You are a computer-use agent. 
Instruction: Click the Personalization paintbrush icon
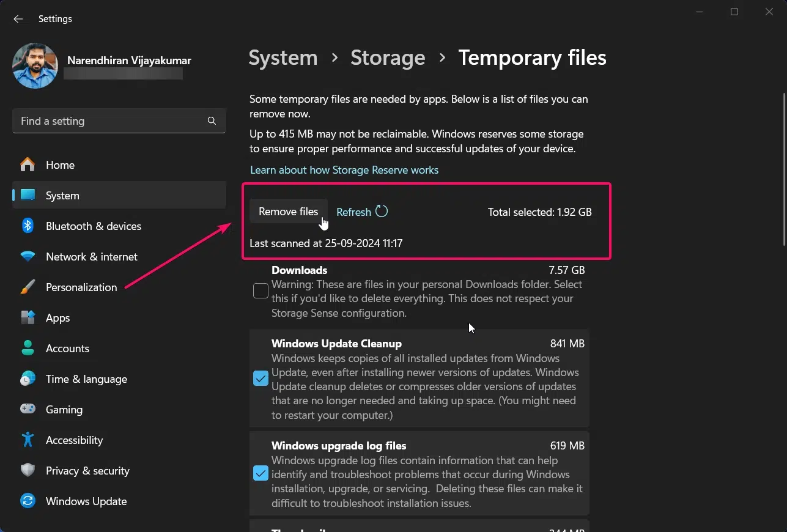click(28, 287)
